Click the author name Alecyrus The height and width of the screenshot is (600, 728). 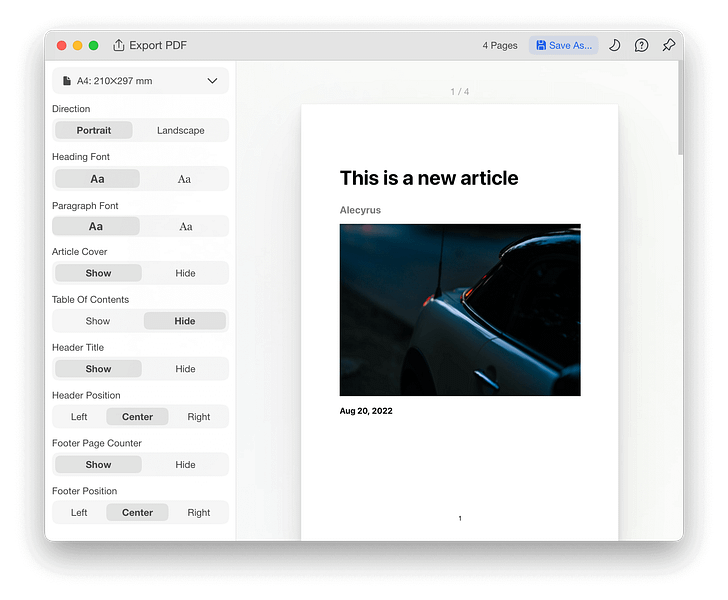[x=360, y=210]
